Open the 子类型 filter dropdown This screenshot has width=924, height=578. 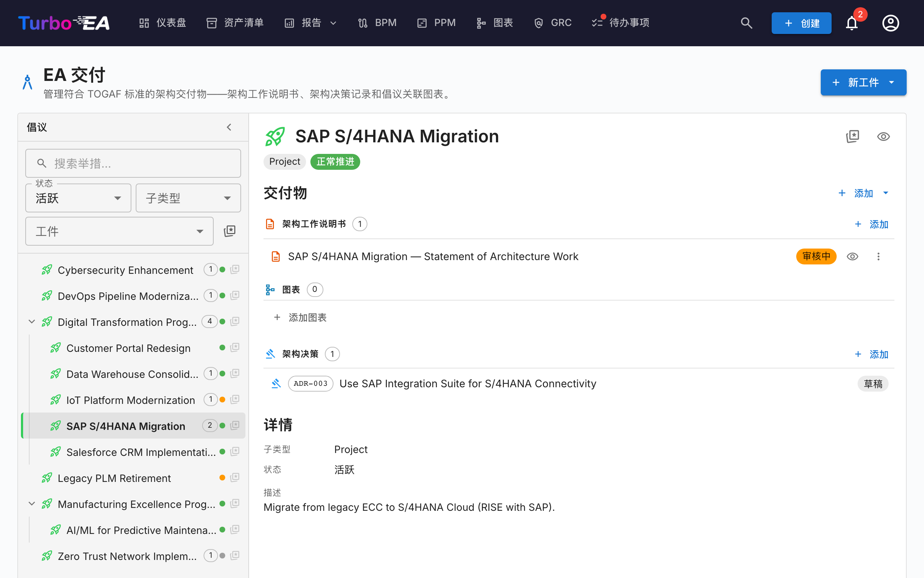188,198
